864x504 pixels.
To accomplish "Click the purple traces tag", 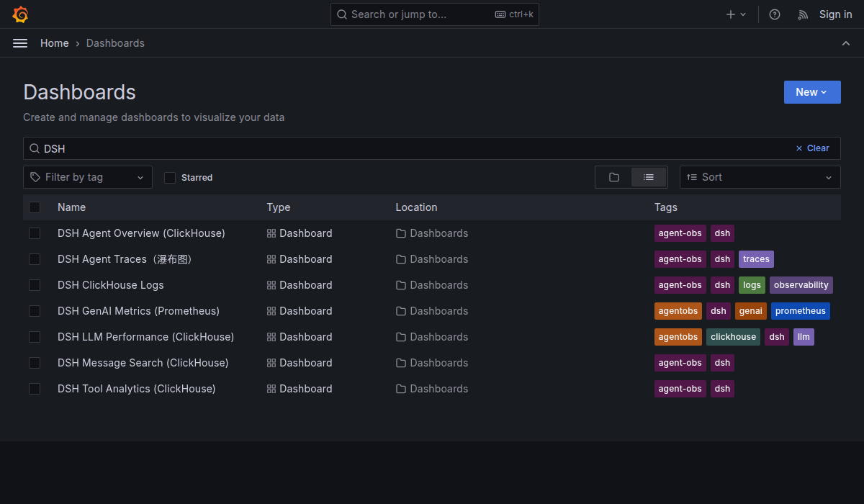I will coord(756,259).
